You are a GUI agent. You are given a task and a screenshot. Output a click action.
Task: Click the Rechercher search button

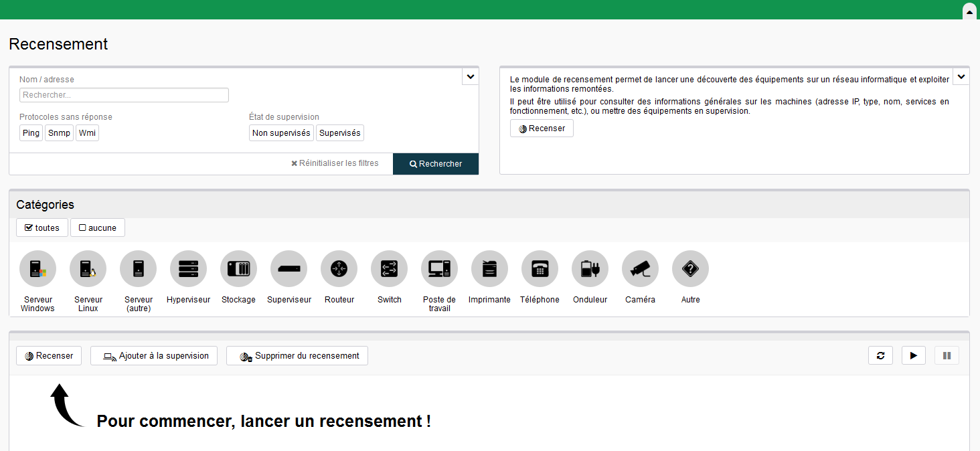tap(436, 164)
